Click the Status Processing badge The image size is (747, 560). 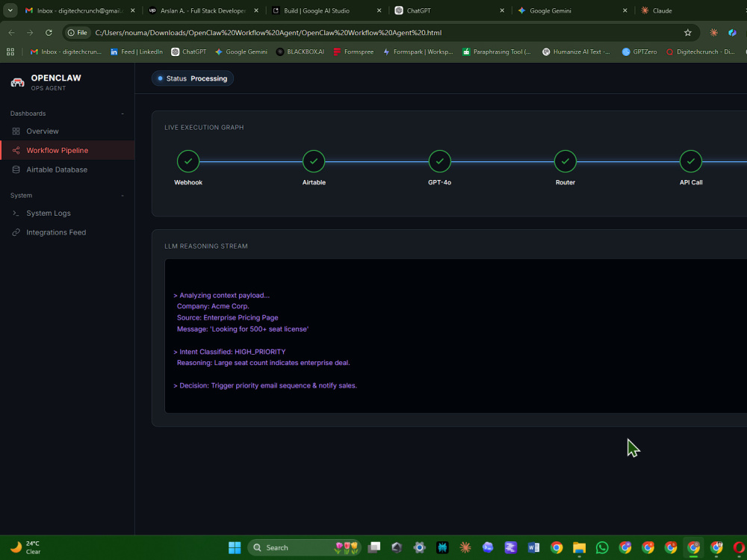pyautogui.click(x=193, y=78)
